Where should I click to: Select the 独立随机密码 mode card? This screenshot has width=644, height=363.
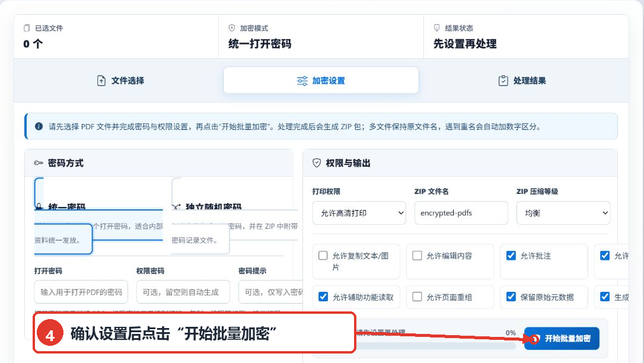[x=234, y=216]
